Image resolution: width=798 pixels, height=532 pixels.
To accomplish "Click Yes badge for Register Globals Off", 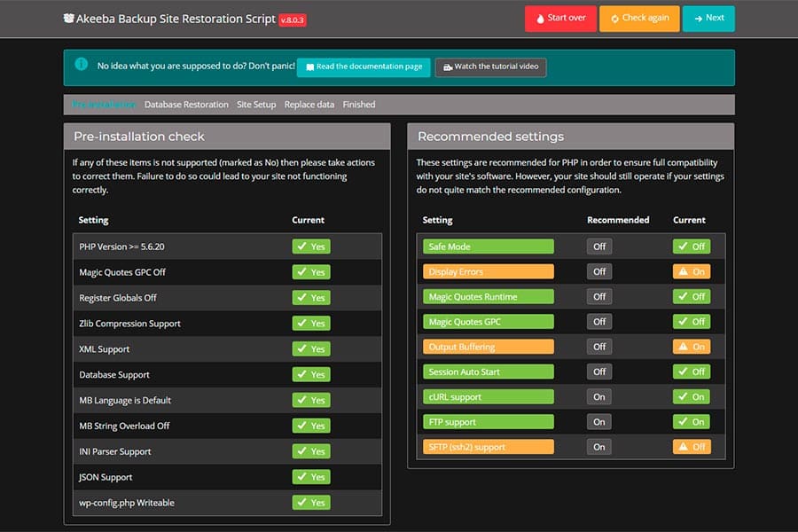I will pos(311,298).
